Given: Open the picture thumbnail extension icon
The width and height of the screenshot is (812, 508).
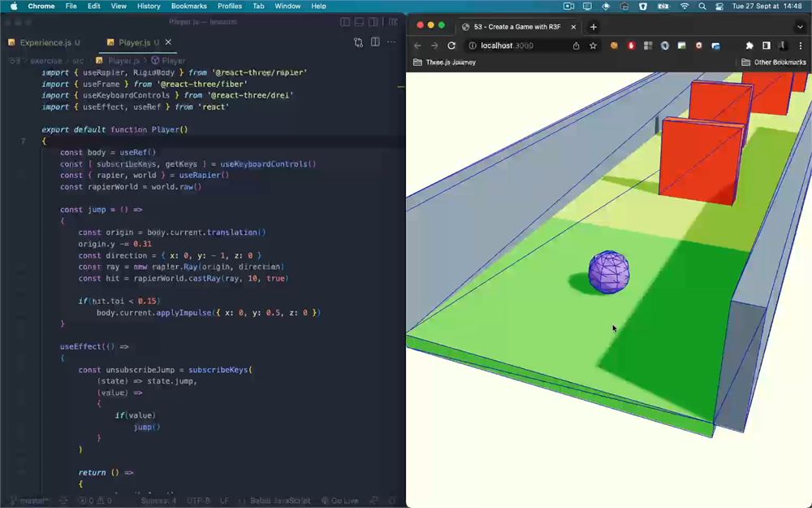Looking at the screenshot, I should point(681,46).
